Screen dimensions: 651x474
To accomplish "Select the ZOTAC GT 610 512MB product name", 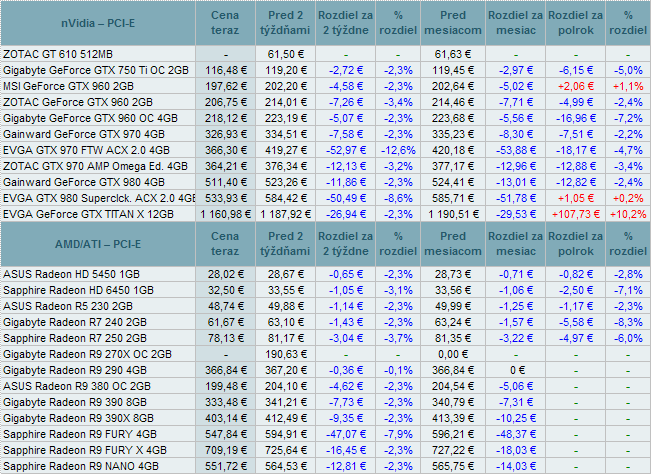I will 57,53.
